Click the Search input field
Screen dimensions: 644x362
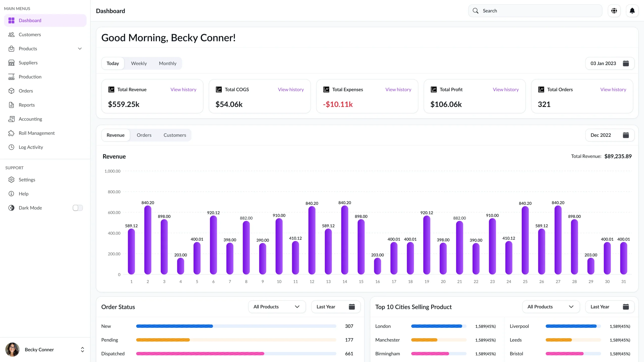[x=538, y=11]
